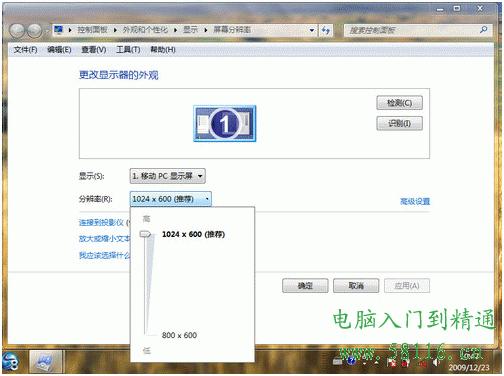
Task: Click the 应用(A) apply button
Action: coord(407,286)
